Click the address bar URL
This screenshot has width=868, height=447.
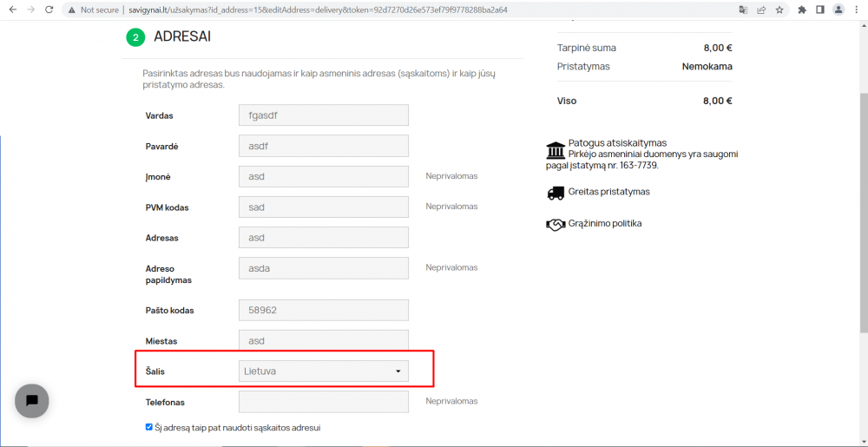point(319,10)
